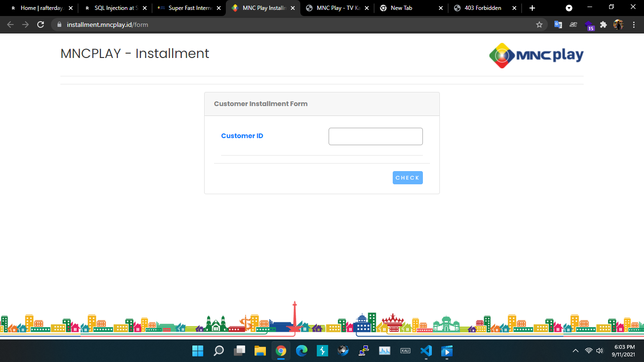Switch to the 403 Forbidden tab
This screenshot has height=362, width=644.
[x=482, y=8]
